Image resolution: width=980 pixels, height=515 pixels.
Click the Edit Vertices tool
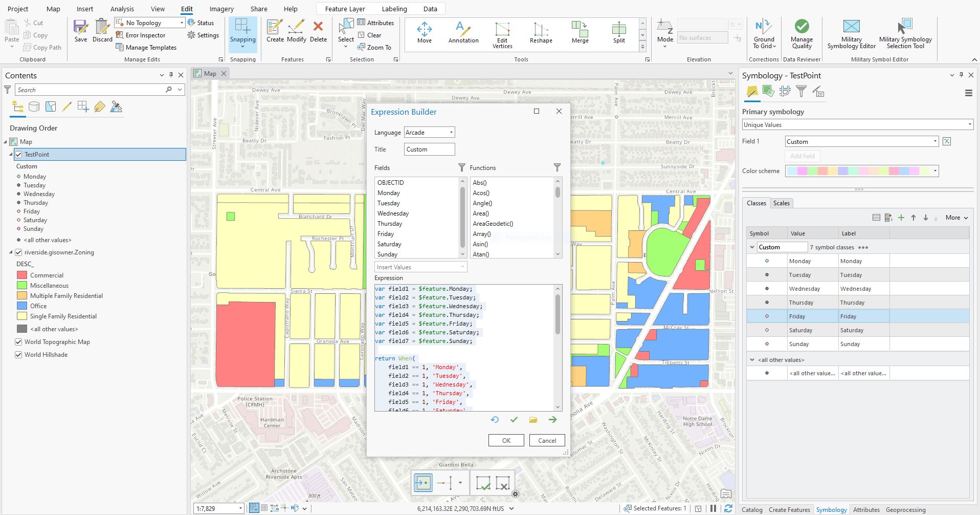(x=502, y=34)
